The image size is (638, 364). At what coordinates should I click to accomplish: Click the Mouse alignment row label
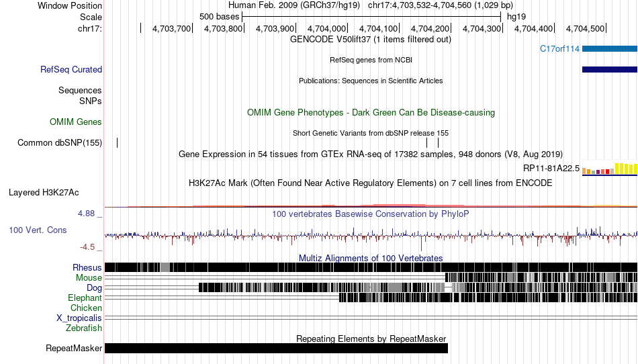(89, 278)
